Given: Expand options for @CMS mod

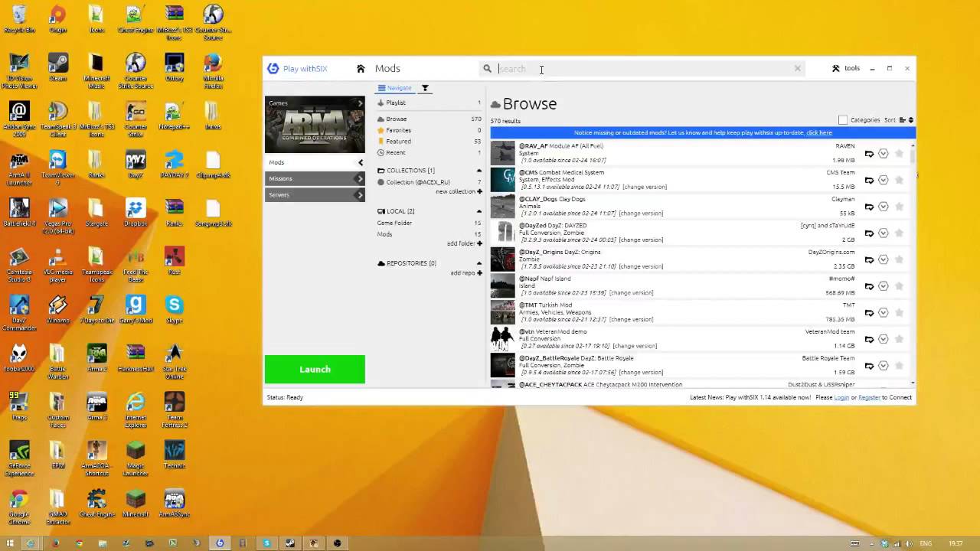Looking at the screenshot, I should coord(883,180).
